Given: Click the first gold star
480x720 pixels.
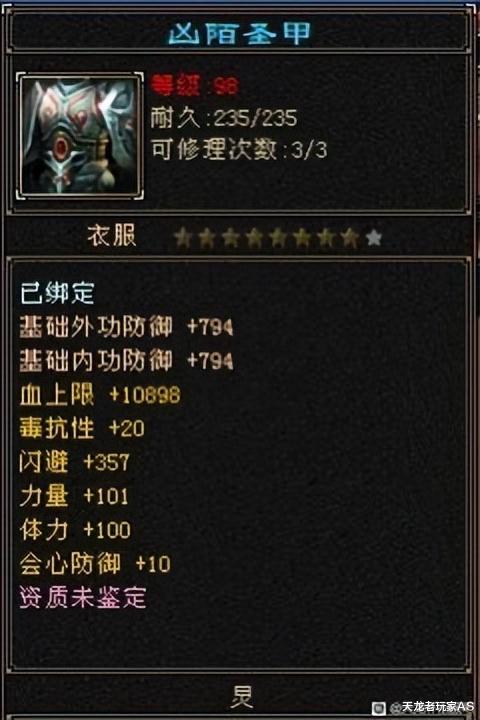Looking at the screenshot, I should pos(183,238).
